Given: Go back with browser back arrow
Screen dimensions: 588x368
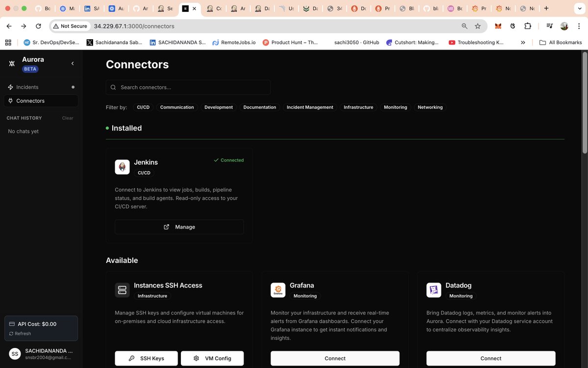Looking at the screenshot, I should coord(9,26).
